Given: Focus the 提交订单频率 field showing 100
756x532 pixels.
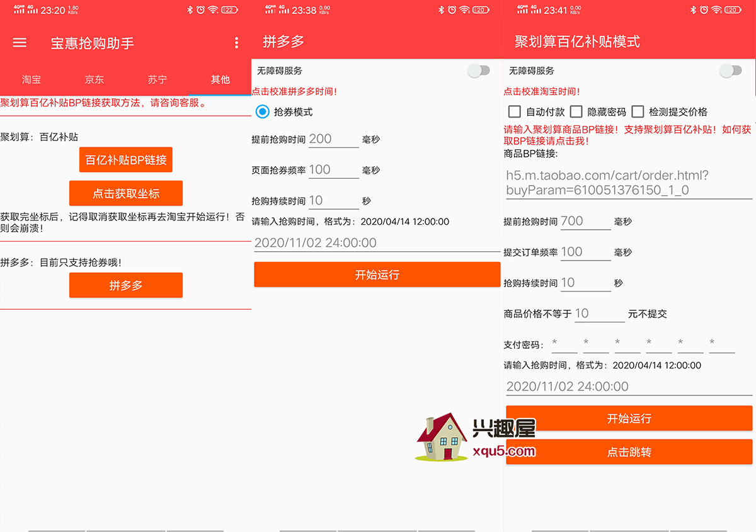Looking at the screenshot, I should (x=586, y=252).
